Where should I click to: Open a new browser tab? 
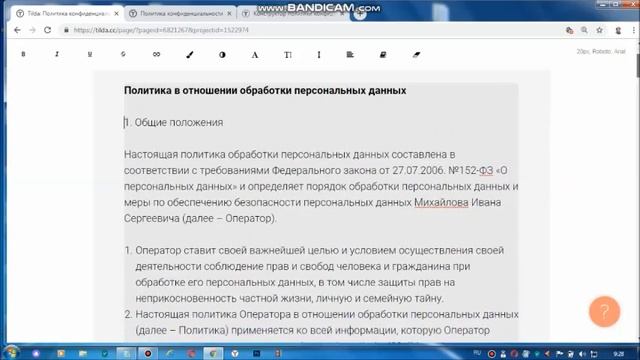[360, 13]
